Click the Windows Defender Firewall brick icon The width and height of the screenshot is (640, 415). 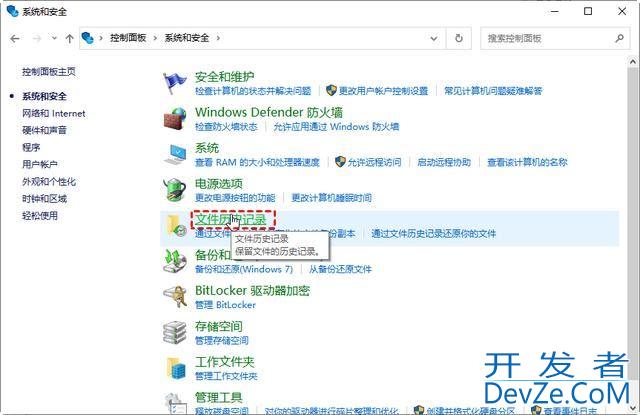pos(175,118)
